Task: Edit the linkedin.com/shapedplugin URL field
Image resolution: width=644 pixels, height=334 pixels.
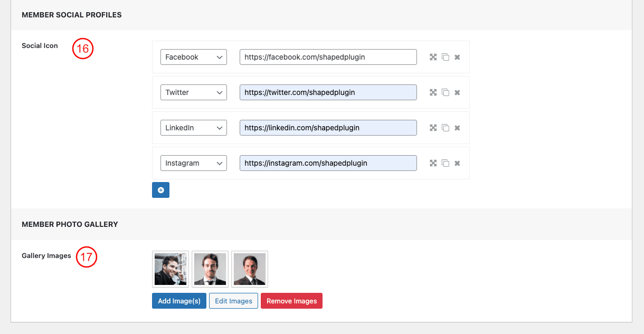Action: click(x=328, y=128)
